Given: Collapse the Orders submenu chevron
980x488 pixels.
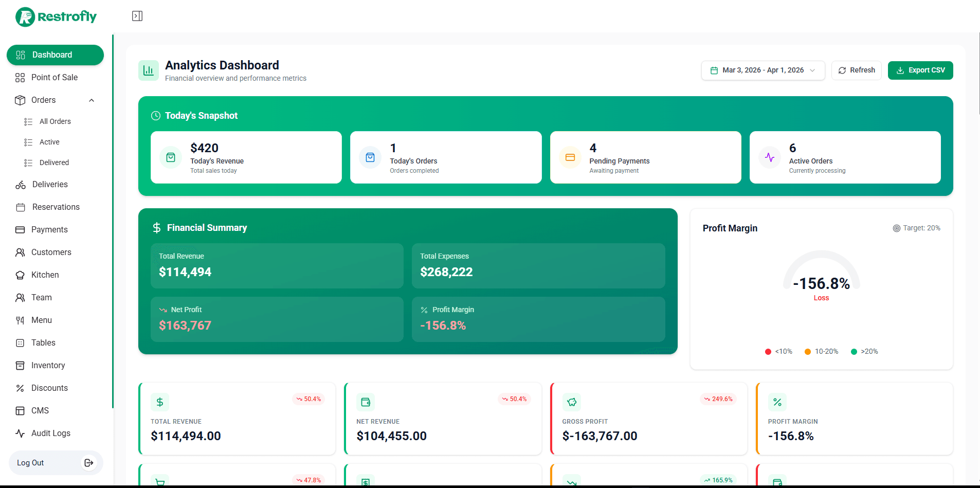Looking at the screenshot, I should pyautogui.click(x=92, y=100).
